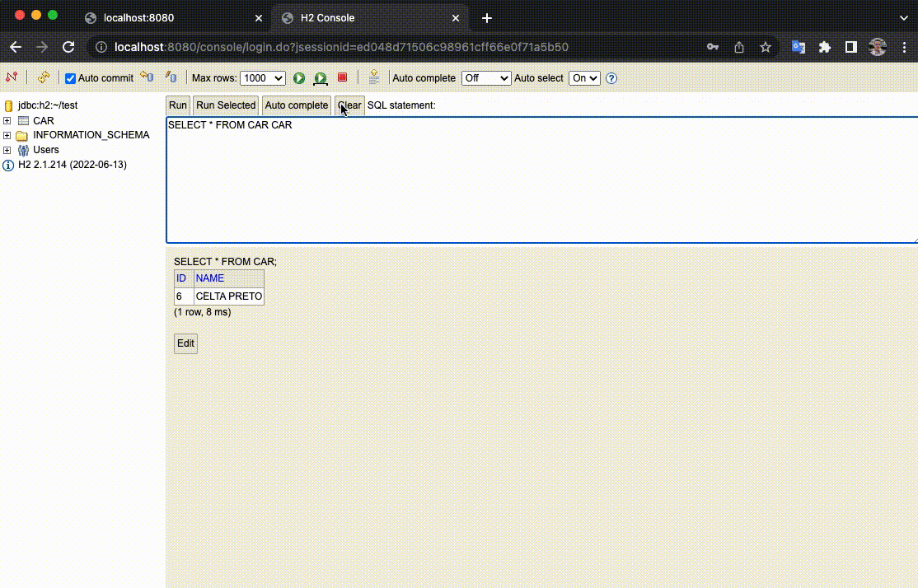This screenshot has width=918, height=588.
Task: Click the password key icon
Action: click(713, 47)
